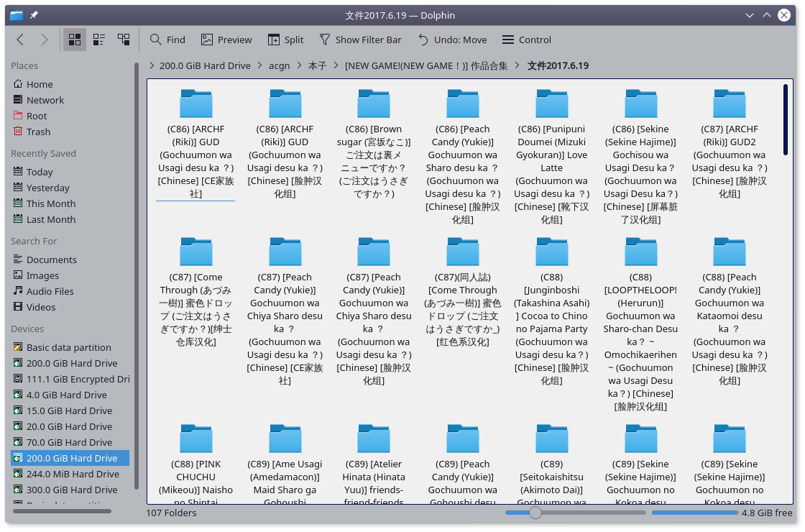
Task: Show Filter Bar from the toolbar
Action: click(x=360, y=40)
